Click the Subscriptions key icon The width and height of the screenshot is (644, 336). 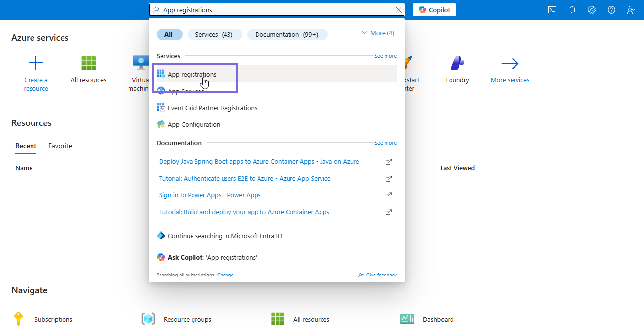pos(18,319)
